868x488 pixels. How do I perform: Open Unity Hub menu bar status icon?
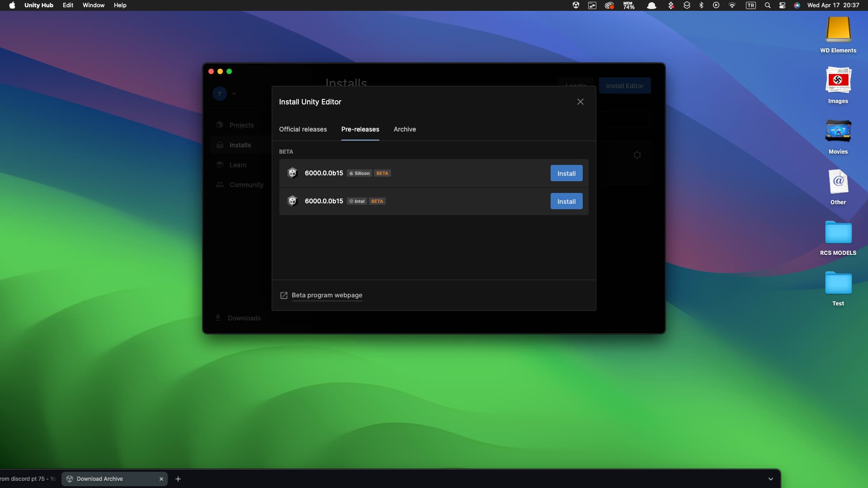point(576,5)
